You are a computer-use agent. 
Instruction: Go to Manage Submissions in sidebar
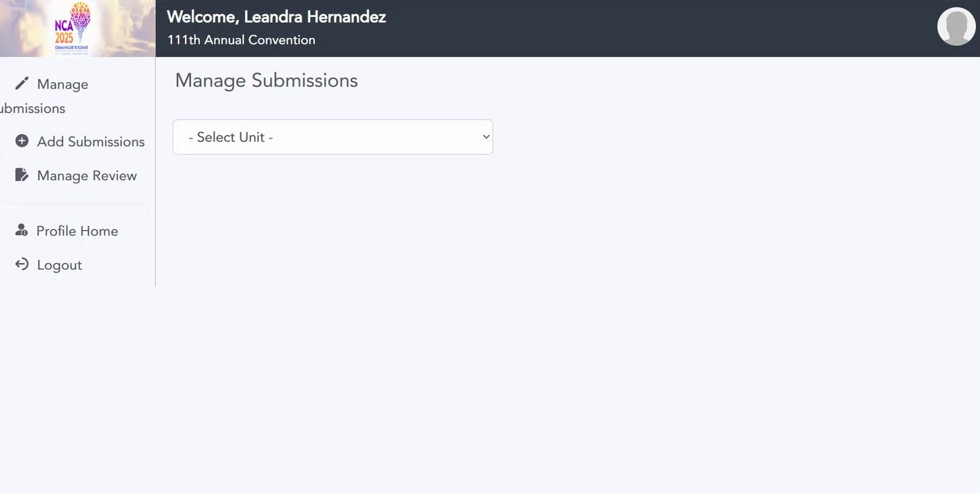[62, 85]
